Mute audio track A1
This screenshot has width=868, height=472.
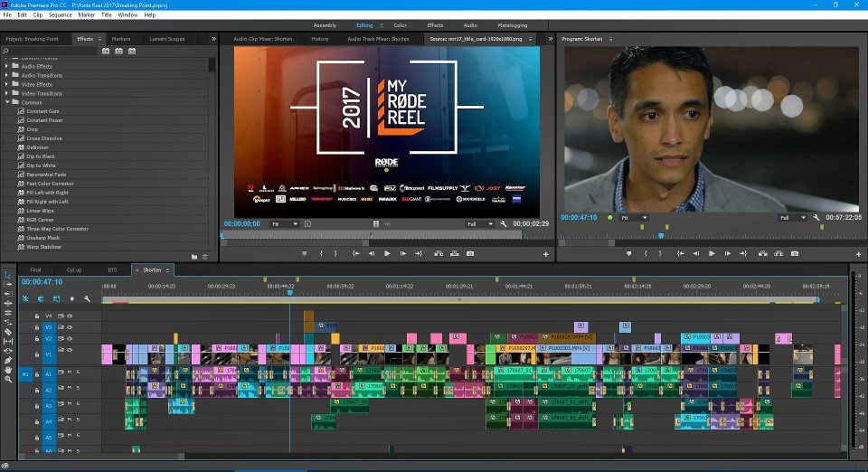coord(70,372)
